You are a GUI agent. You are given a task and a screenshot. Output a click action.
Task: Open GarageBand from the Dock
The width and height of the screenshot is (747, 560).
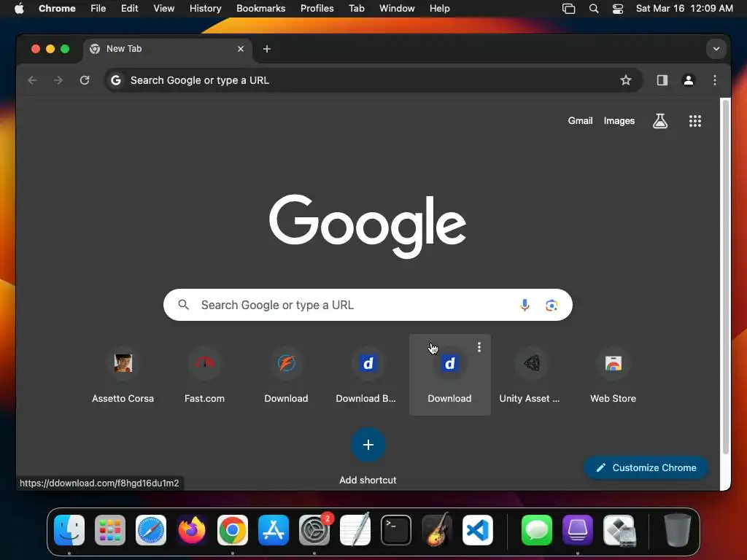click(437, 529)
